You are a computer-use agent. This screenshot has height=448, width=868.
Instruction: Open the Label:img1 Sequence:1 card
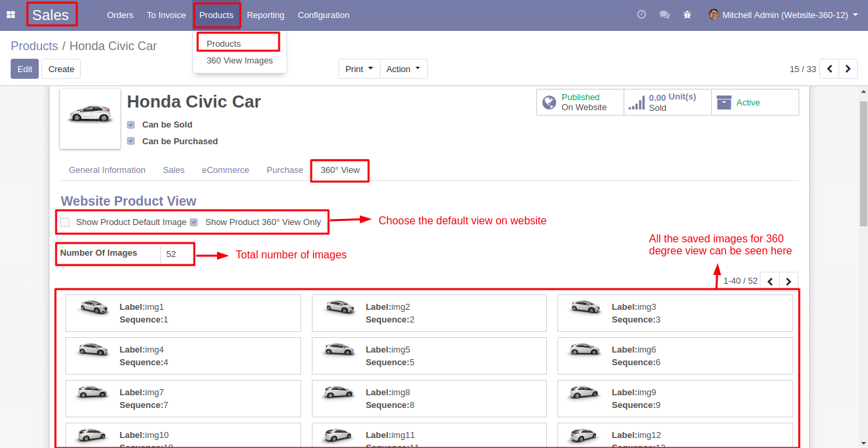point(183,313)
